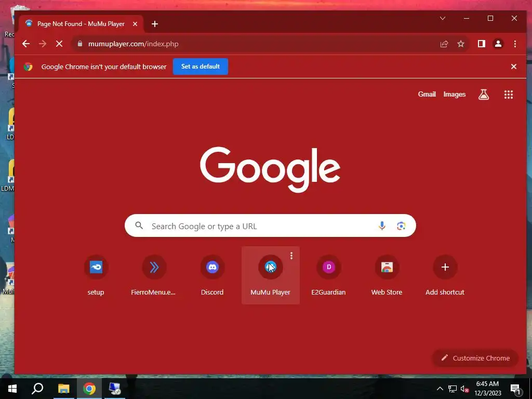Dismiss the default browser infobar

[514, 66]
